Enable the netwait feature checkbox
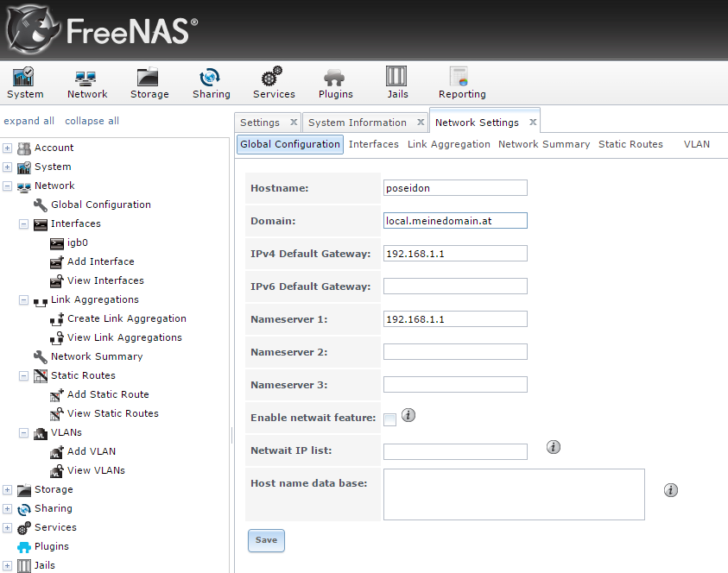This screenshot has height=573, width=728. [x=390, y=420]
